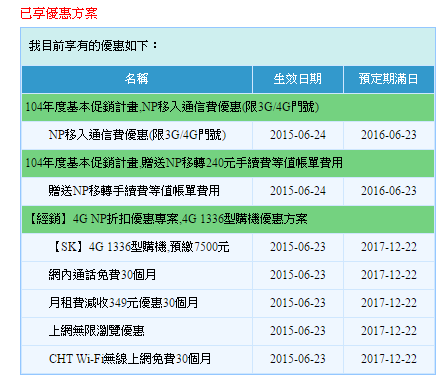
Task: Click expiry date of 月租費減收349元優惠30個月 row
Action: click(x=389, y=303)
